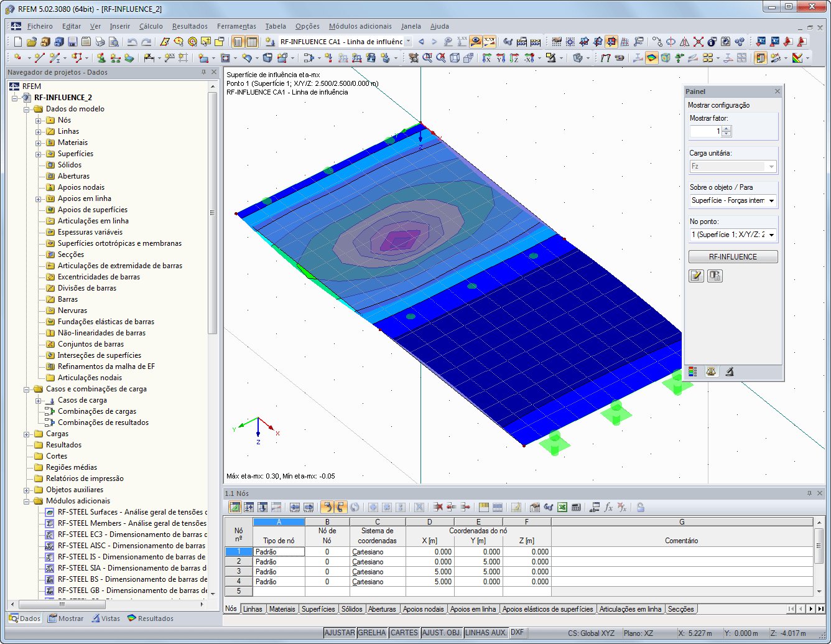Toggle the AJUSTAR status bar button
Screen dimensions: 831x644
tap(340, 633)
